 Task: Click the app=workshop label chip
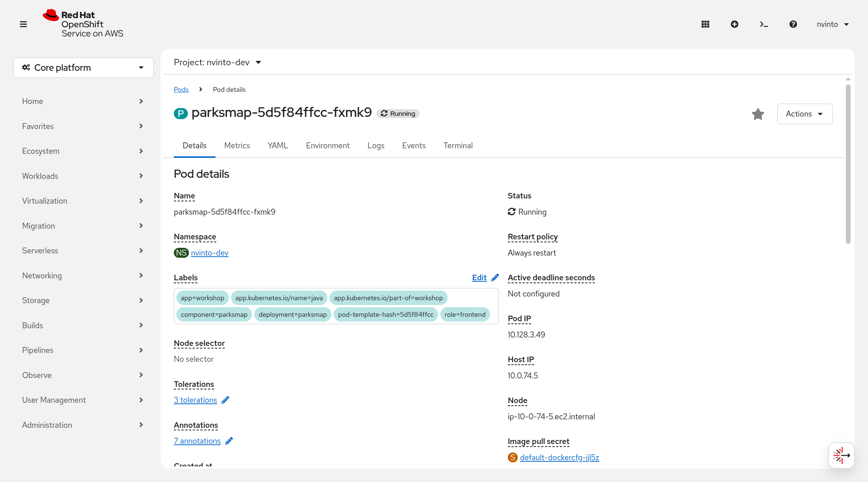[x=203, y=298]
